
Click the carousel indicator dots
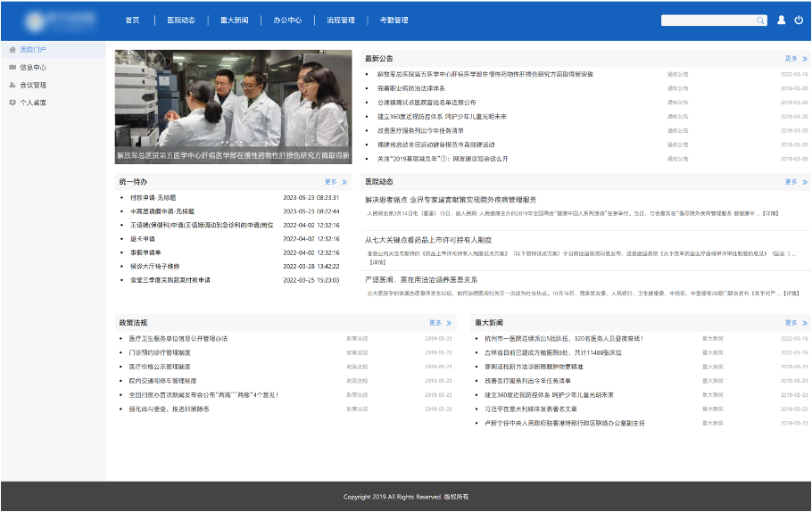(x=231, y=142)
